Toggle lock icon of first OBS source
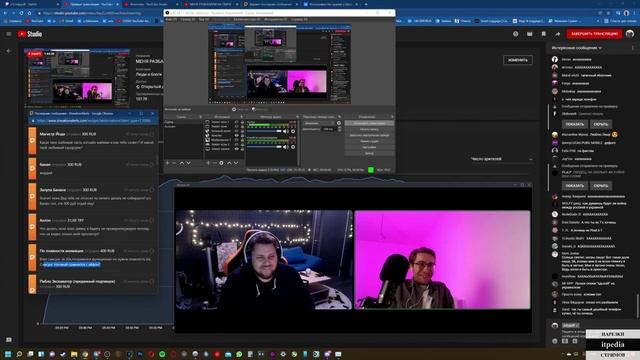Viewport: 640px width, 360px height. (242, 122)
